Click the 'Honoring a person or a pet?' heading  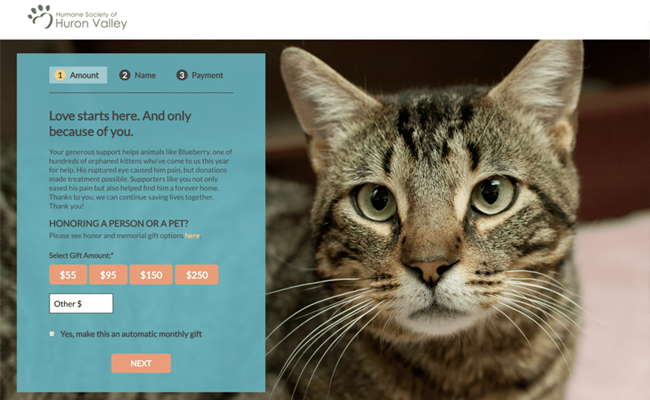119,223
